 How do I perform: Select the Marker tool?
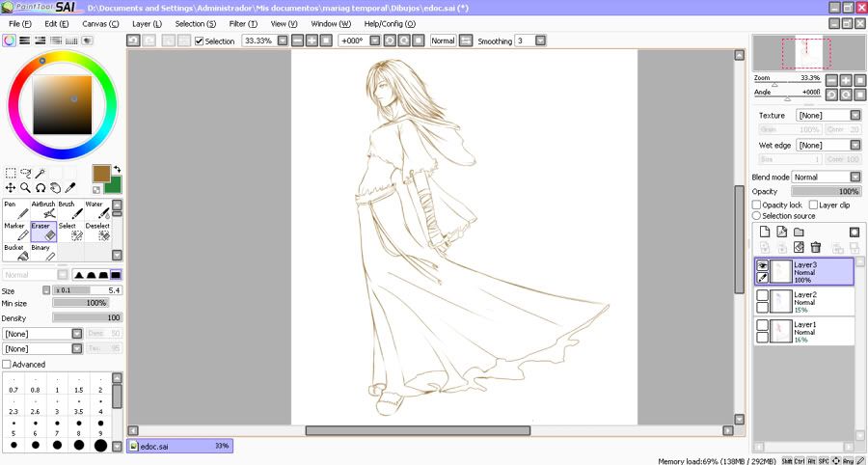click(16, 232)
